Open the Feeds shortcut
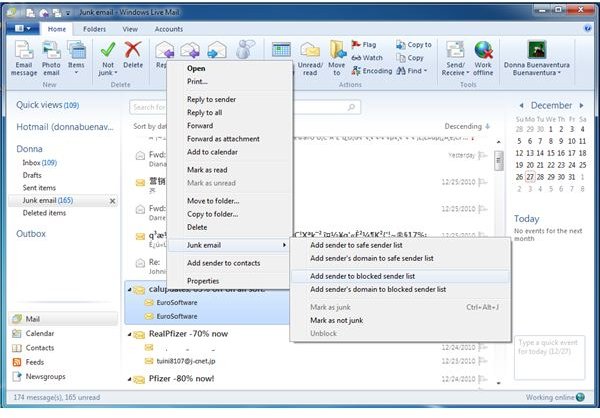This screenshot has width=600, height=418. coord(28,362)
